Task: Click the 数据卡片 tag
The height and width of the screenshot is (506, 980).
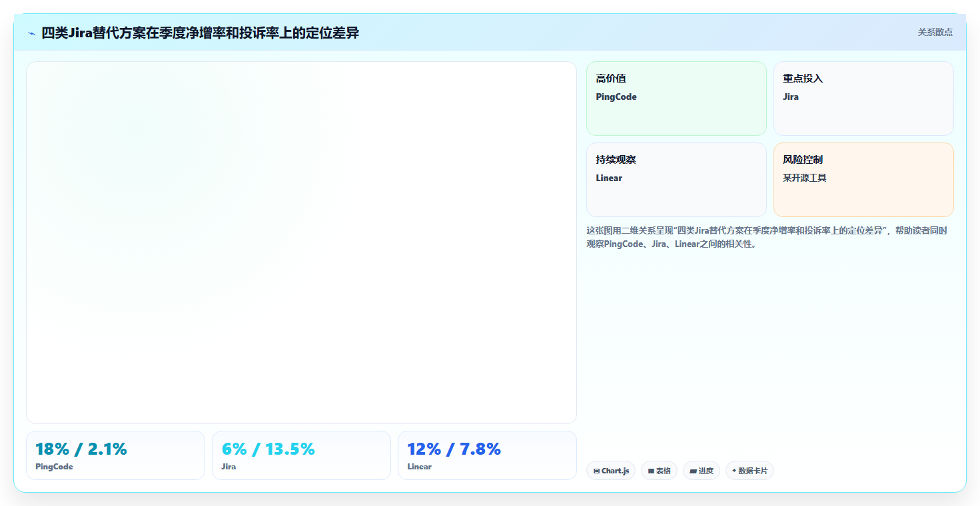Action: click(749, 471)
